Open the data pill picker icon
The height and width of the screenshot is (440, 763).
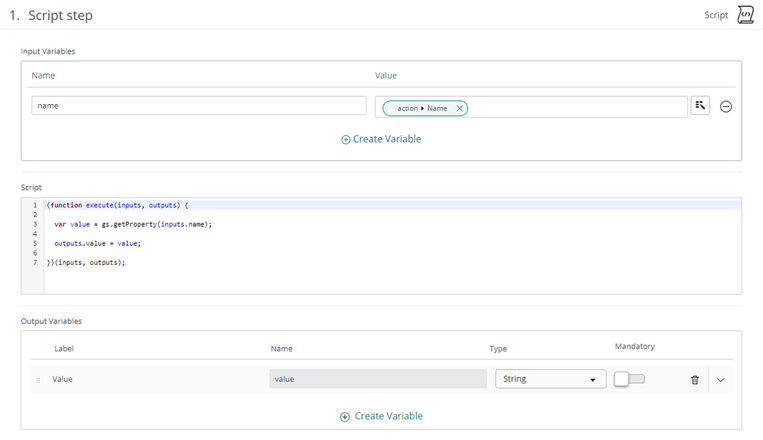pyautogui.click(x=700, y=106)
